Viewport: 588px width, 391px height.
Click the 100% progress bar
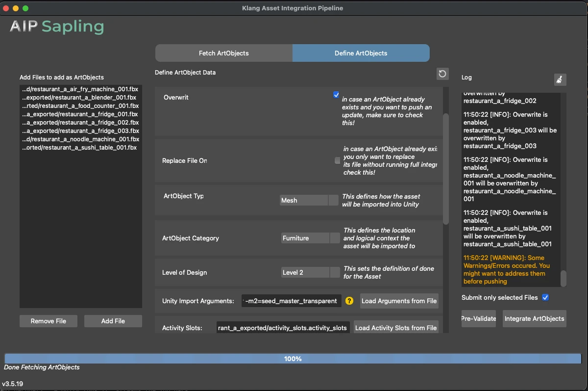293,359
